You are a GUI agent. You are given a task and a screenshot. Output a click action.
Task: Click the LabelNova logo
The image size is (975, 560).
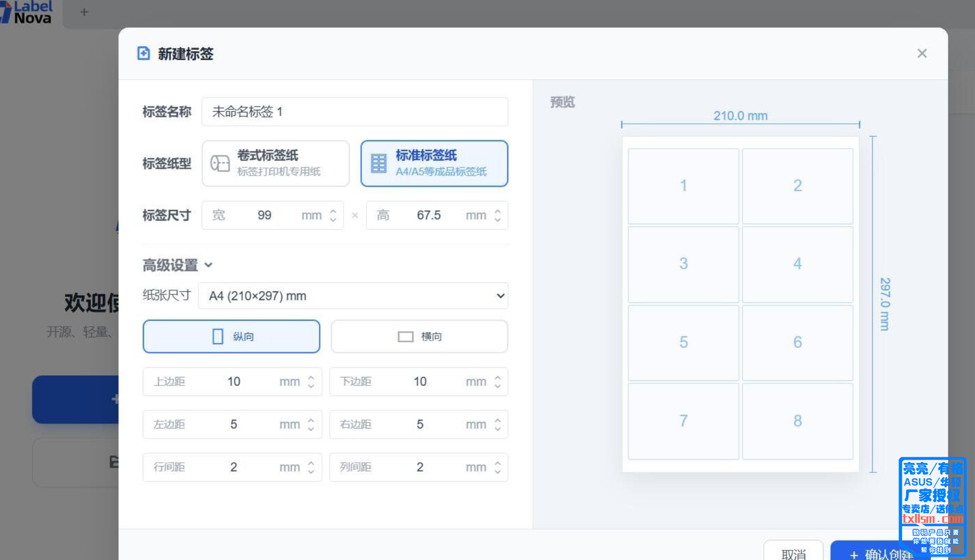coord(28,12)
